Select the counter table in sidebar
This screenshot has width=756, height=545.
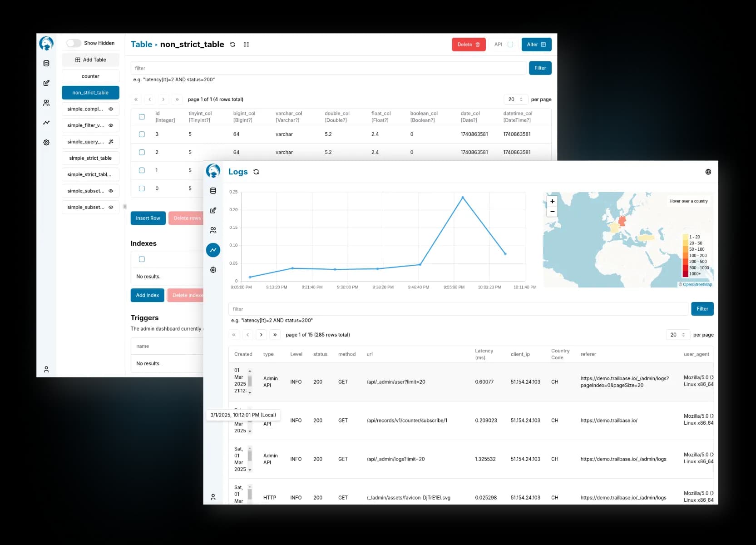coord(90,76)
